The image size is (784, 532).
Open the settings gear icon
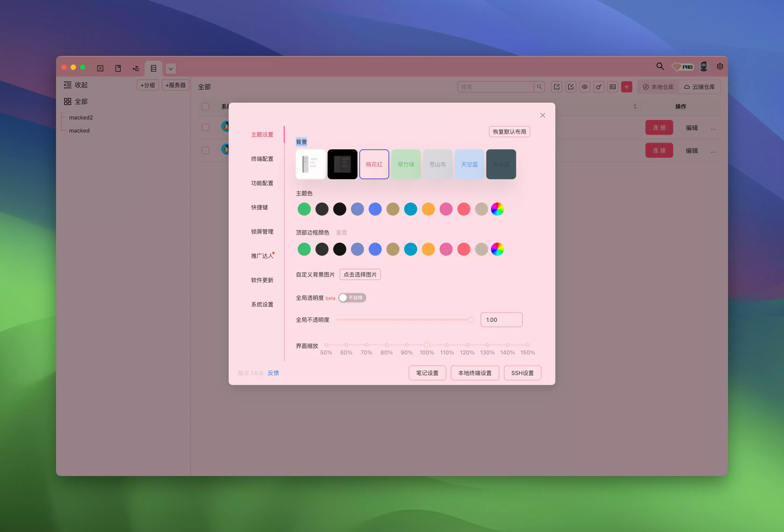(x=720, y=66)
